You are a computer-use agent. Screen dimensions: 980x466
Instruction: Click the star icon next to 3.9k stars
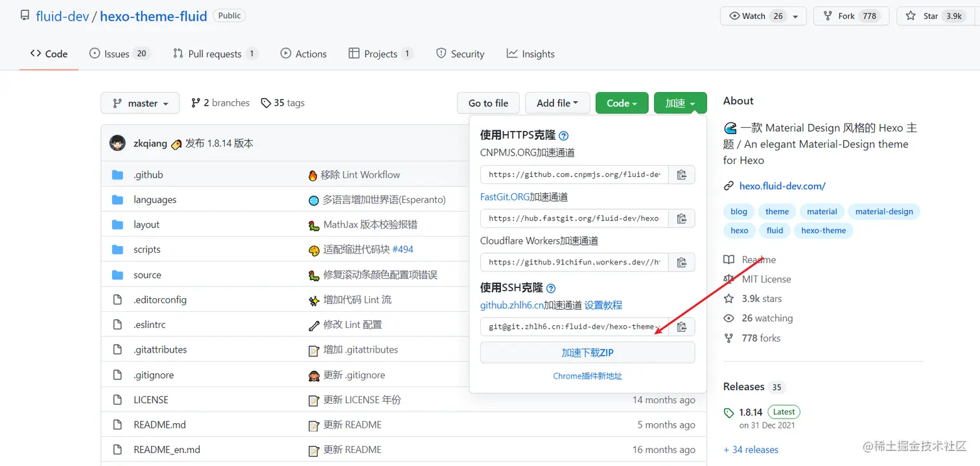(729, 299)
